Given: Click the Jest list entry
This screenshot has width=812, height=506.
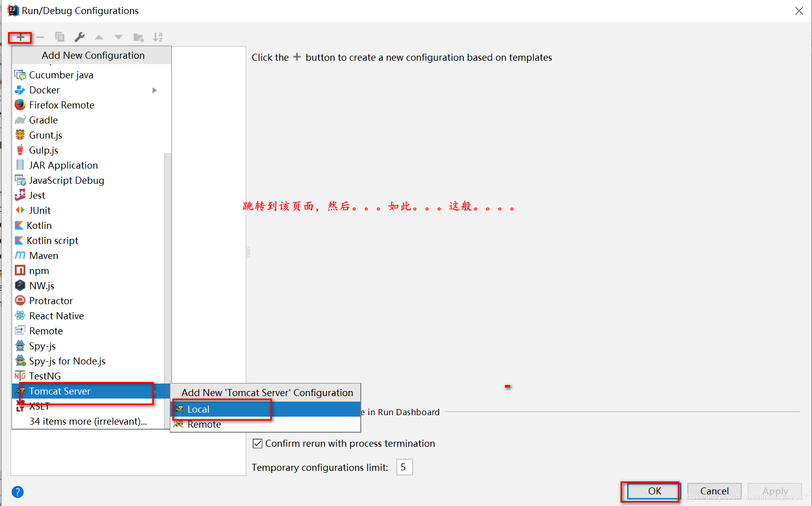Looking at the screenshot, I should pyautogui.click(x=87, y=195).
